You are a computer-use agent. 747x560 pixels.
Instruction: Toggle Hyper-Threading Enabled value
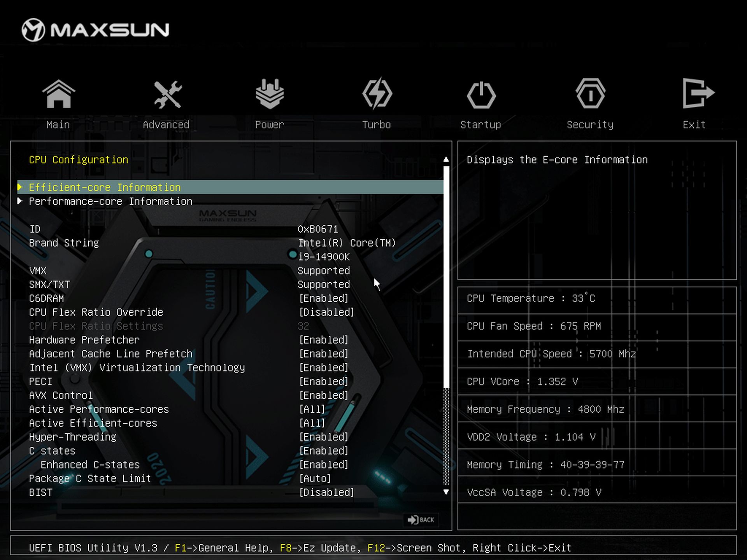click(x=324, y=437)
